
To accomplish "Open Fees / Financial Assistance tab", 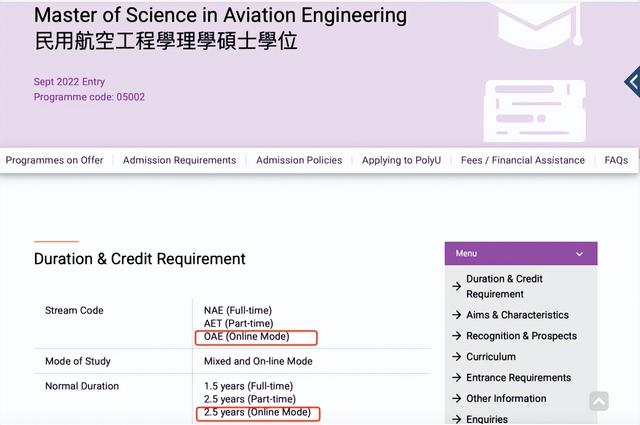I will point(523,160).
